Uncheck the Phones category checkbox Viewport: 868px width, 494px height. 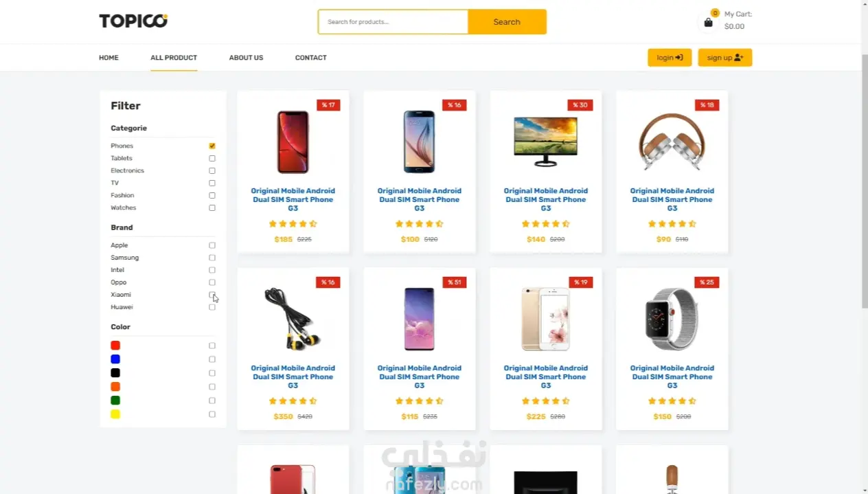point(212,146)
